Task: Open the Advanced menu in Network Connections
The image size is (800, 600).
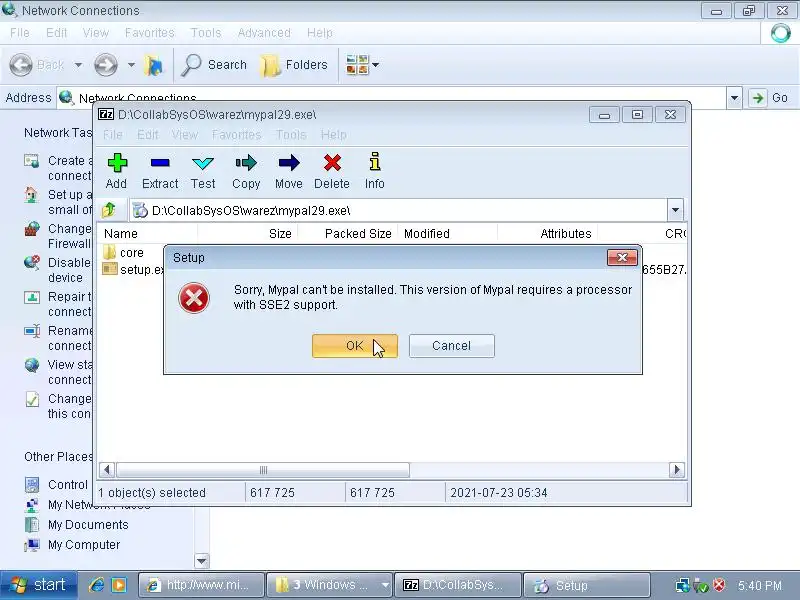Action: point(264,33)
